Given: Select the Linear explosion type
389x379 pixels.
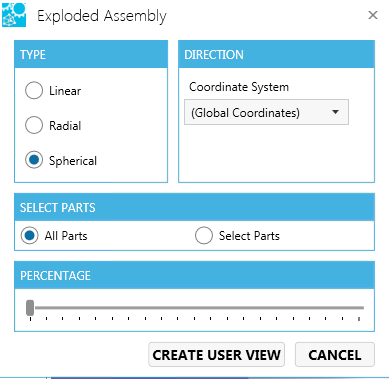Looking at the screenshot, I should pyautogui.click(x=34, y=90).
